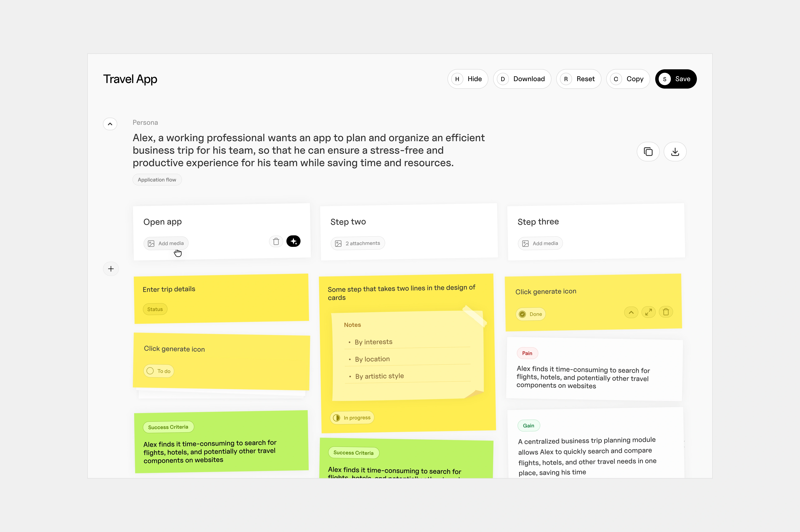Toggle the In progress status indicator

coord(337,418)
